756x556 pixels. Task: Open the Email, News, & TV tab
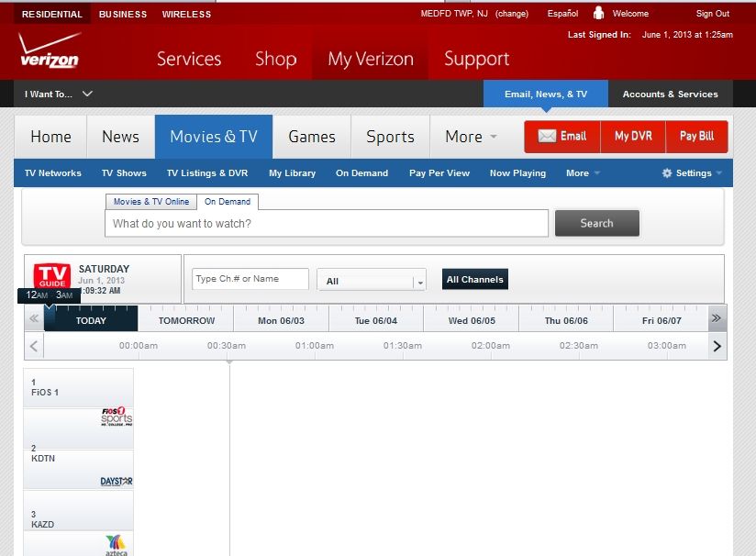(x=546, y=94)
